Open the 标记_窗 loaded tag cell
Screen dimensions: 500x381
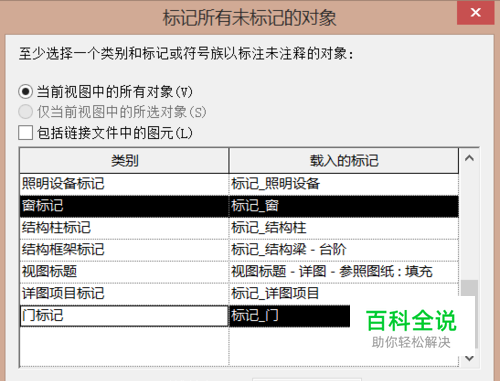pos(344,206)
